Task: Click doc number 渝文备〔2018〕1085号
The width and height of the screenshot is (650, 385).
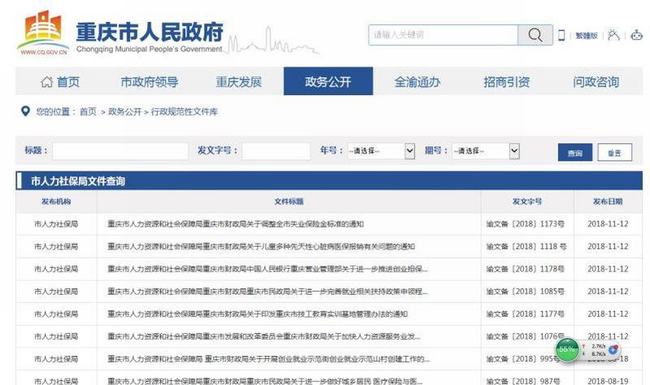Action: pyautogui.click(x=525, y=291)
